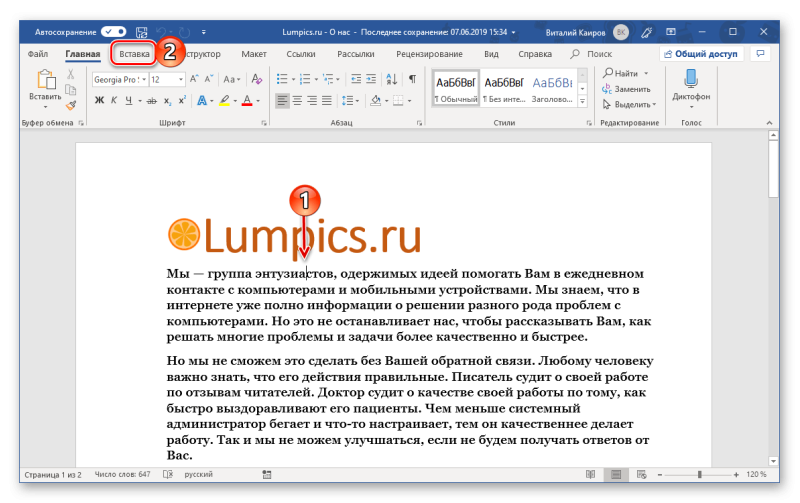Switch to the Главная tab
The image size is (800, 503).
point(83,54)
